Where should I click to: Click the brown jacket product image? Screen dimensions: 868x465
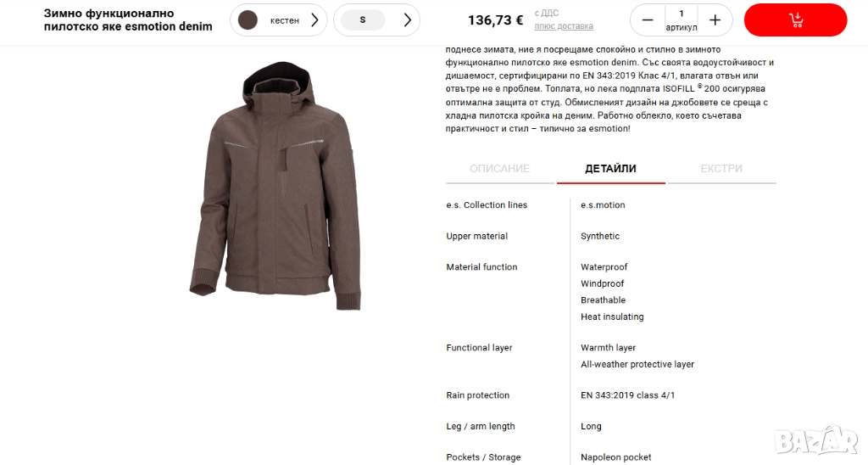[x=276, y=186]
